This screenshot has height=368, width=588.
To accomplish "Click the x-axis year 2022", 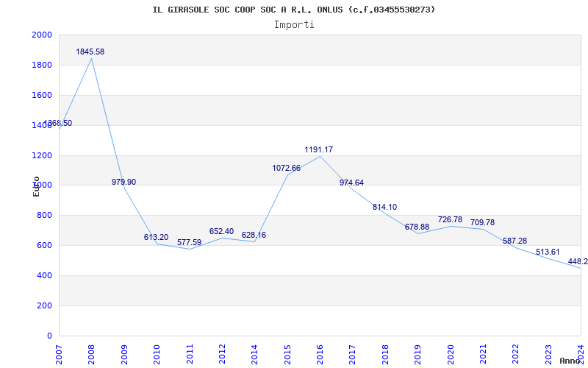I will [x=516, y=355].
